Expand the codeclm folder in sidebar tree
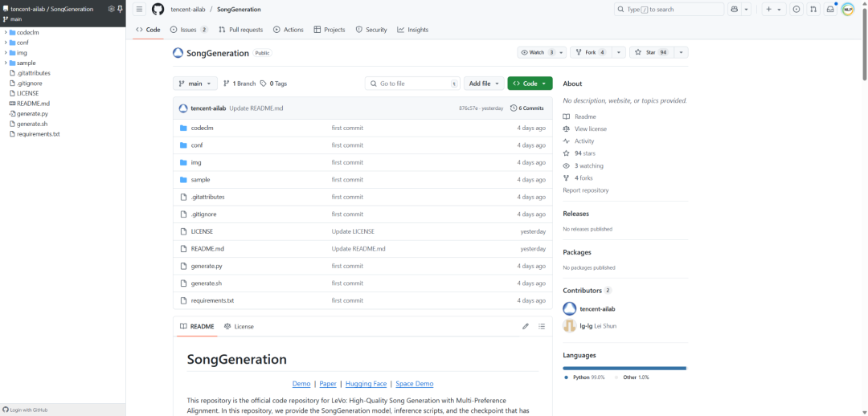Image resolution: width=868 pixels, height=416 pixels. 6,32
